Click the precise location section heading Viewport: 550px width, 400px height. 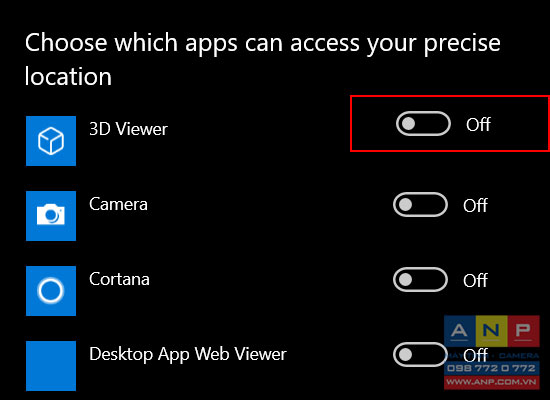(x=262, y=59)
